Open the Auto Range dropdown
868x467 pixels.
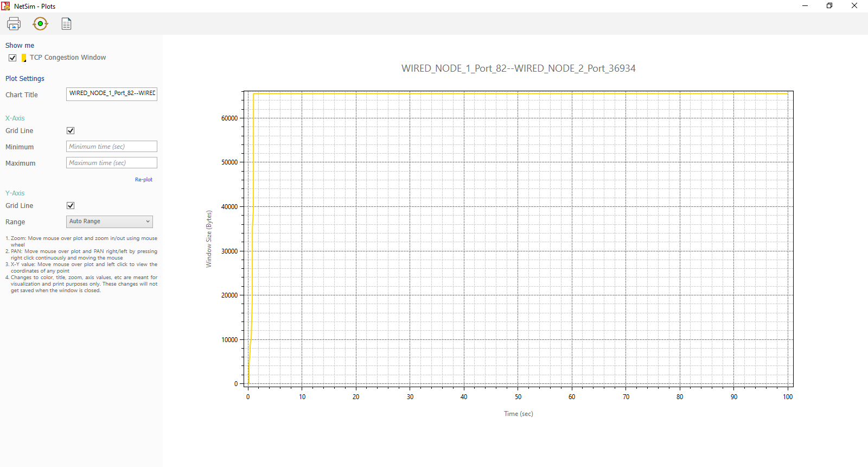click(x=109, y=222)
